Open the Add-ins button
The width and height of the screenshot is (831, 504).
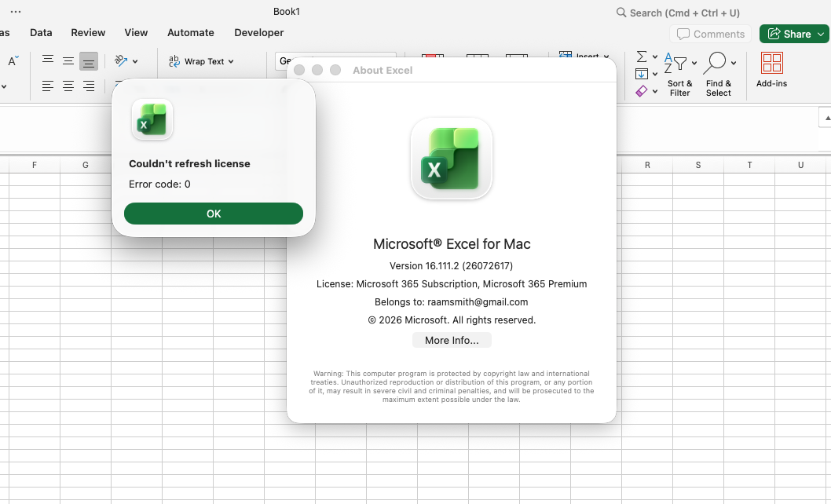tap(771, 70)
